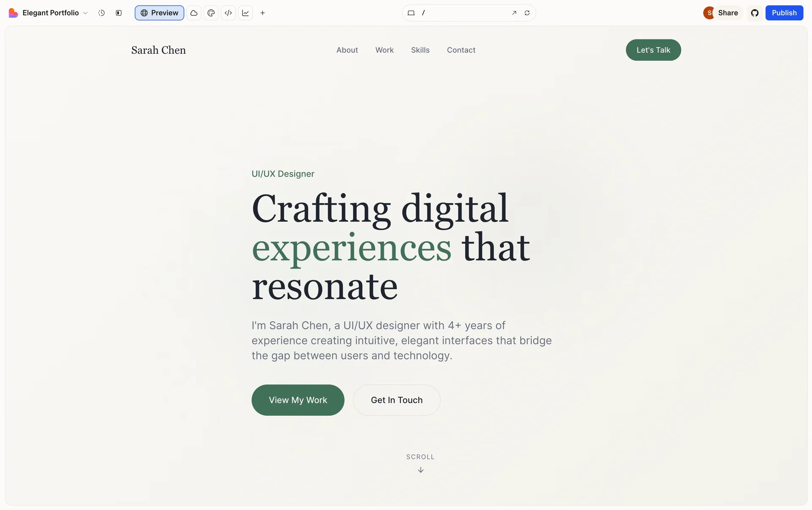This screenshot has height=510, width=812.
Task: Click the Let's Talk button
Action: [653, 50]
